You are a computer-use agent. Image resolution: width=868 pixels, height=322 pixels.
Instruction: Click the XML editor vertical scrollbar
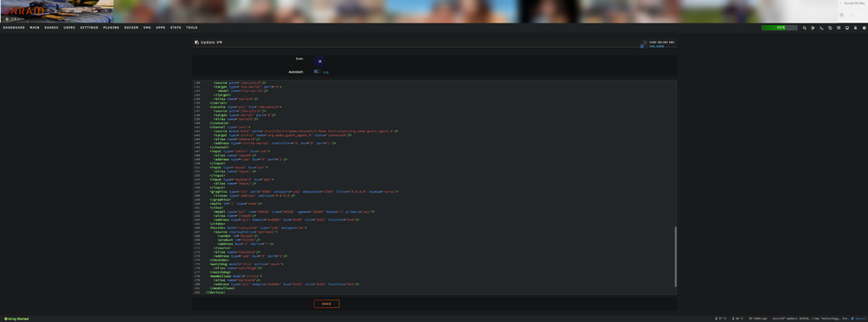[675, 257]
